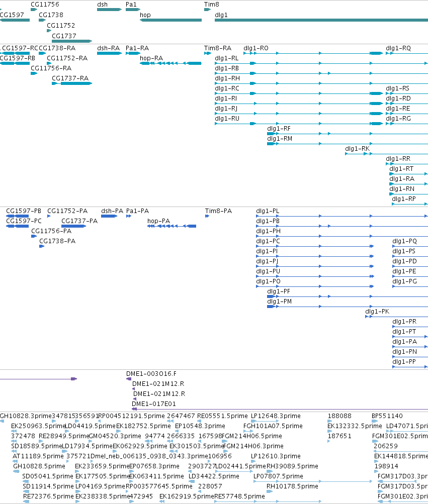Select the dlg1-PQ protein label
The image size is (428, 504).
[404, 241]
